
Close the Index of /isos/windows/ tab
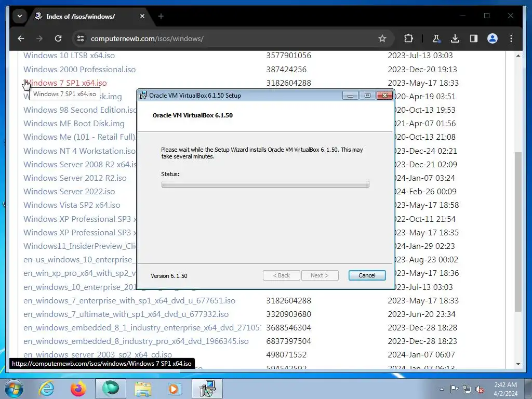[x=142, y=16]
